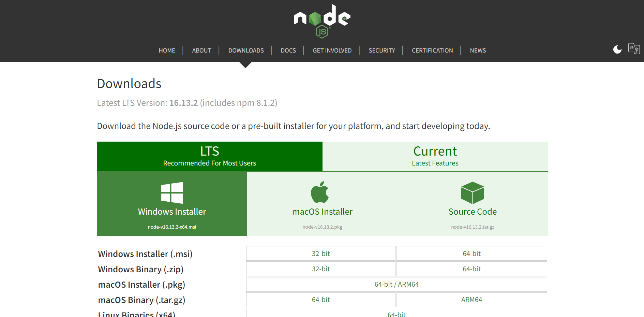Click the Source Code cube icon

(473, 193)
